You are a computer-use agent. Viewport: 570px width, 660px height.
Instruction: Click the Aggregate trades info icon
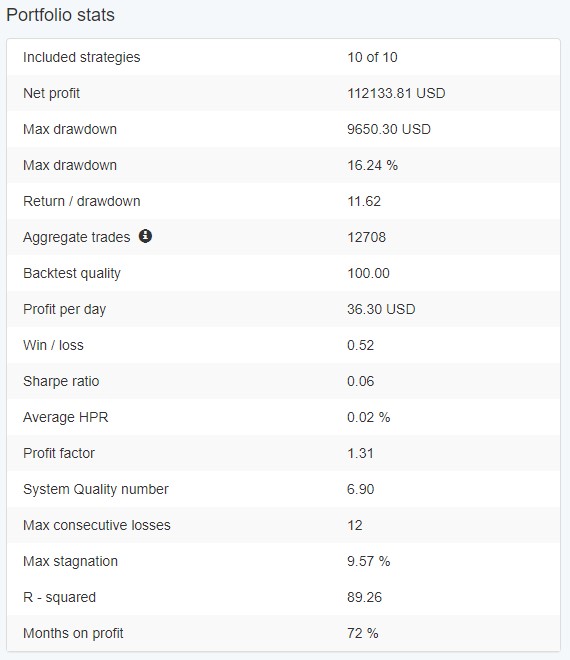click(x=145, y=236)
